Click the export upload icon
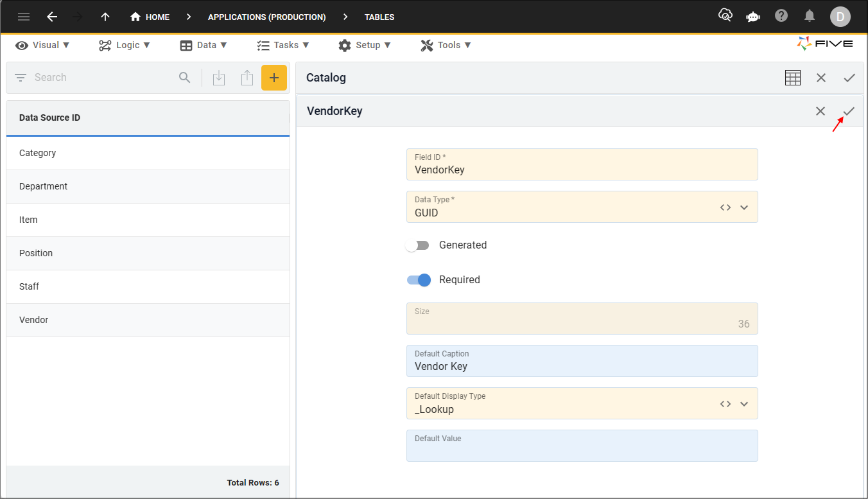The image size is (868, 499). click(x=247, y=78)
